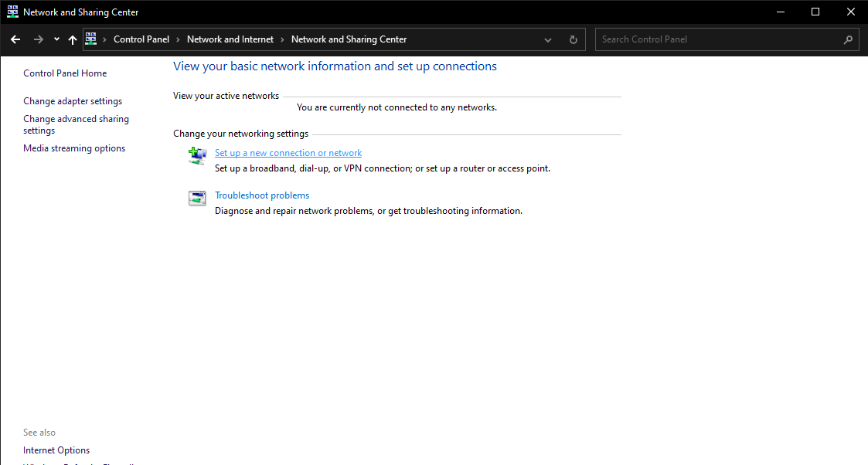Click the Troubleshoot problems icon

197,198
